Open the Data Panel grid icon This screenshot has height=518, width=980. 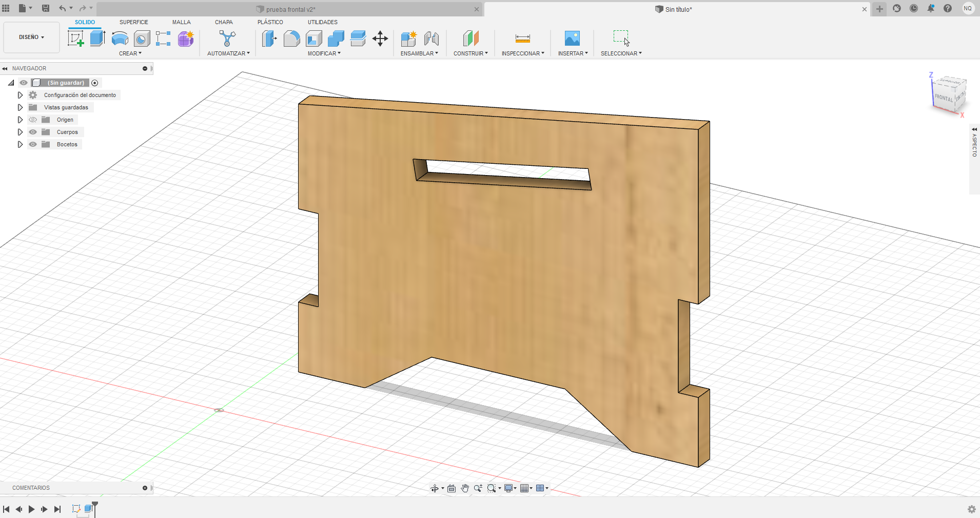coord(6,8)
